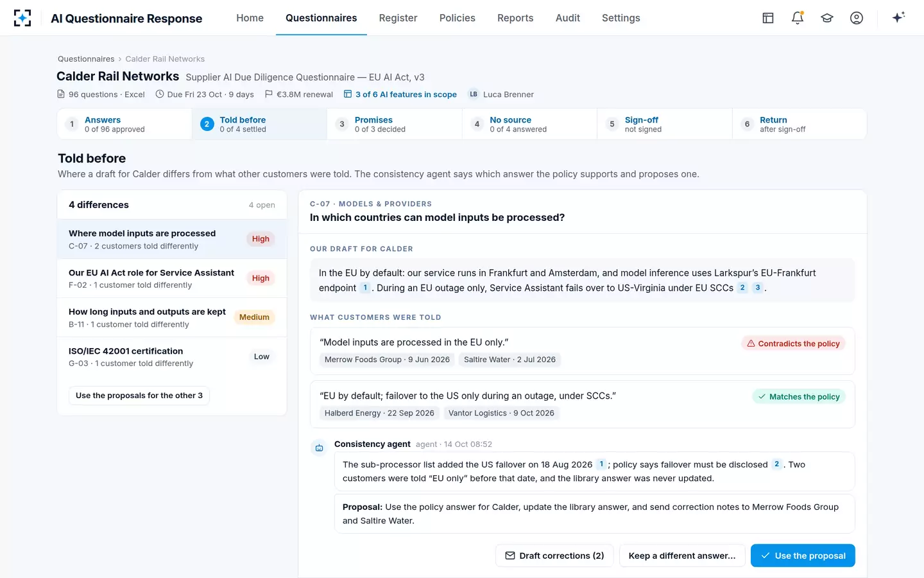Viewport: 924px width, 578px height.
Task: Open the AI sparkle assistant icon
Action: pyautogui.click(x=898, y=17)
